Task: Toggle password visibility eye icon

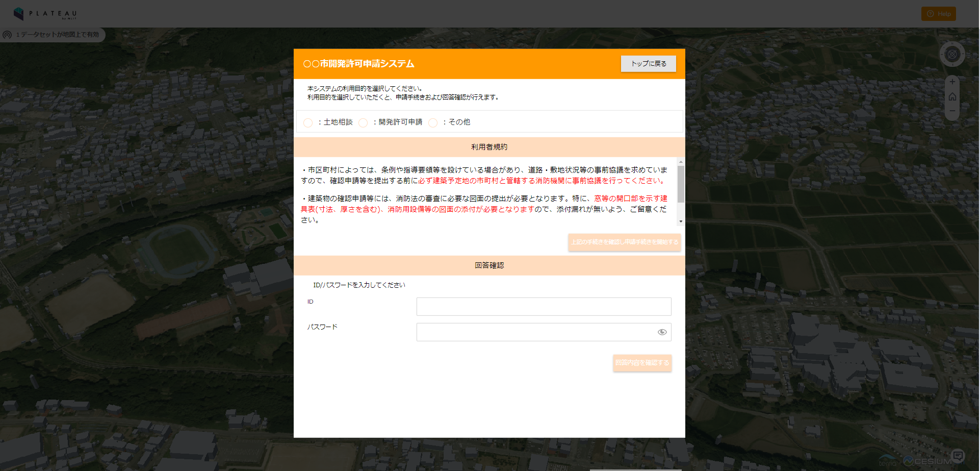Action: (662, 332)
